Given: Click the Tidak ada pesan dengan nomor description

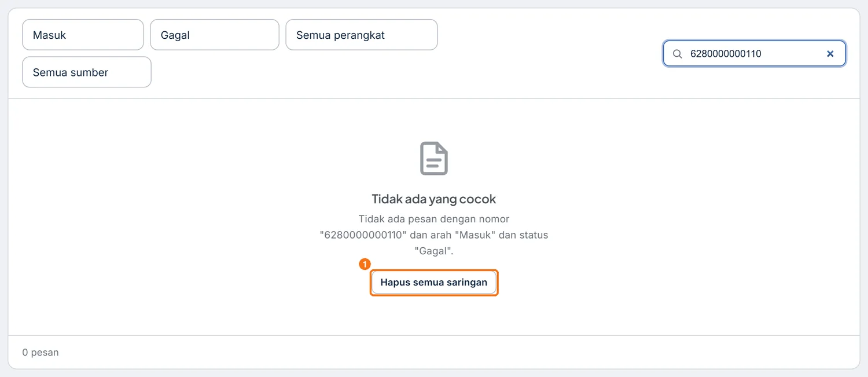Looking at the screenshot, I should pos(434,235).
